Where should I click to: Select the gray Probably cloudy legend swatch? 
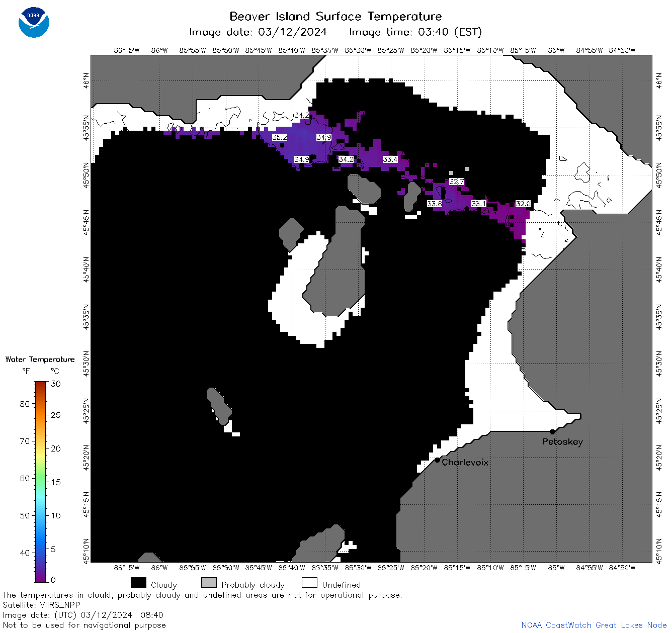pos(209,583)
